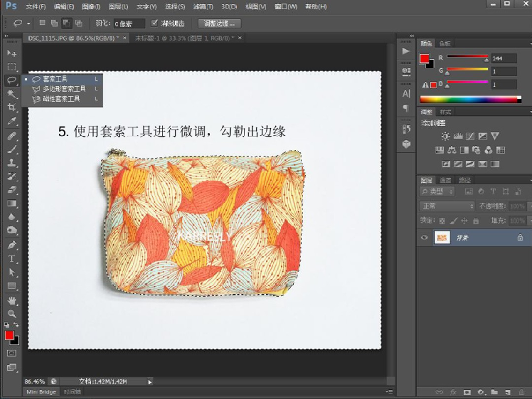Click the Brightness/Contrast adjustment icon
Screen dimensions: 532x399
[x=445, y=136]
